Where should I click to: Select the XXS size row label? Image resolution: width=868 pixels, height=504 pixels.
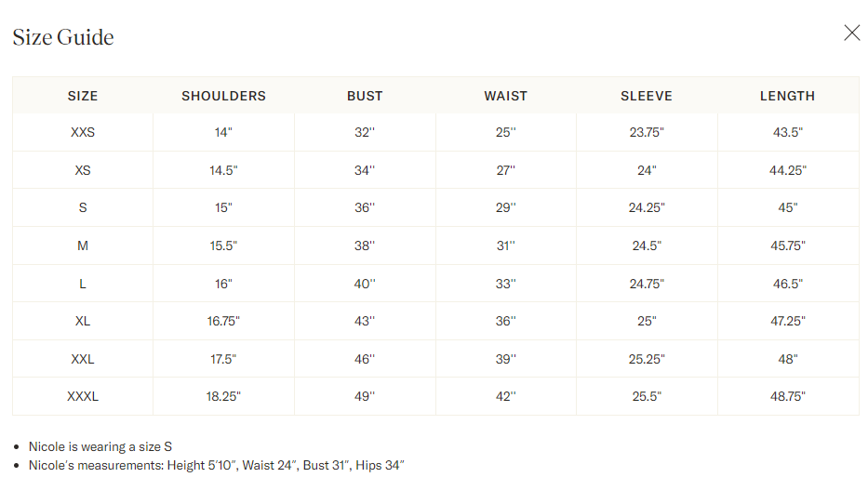coord(83,132)
